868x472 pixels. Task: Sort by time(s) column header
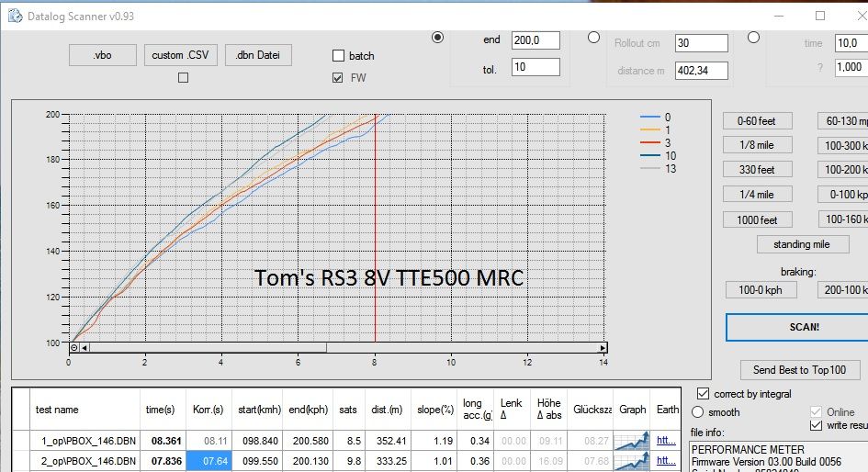[x=163, y=410]
